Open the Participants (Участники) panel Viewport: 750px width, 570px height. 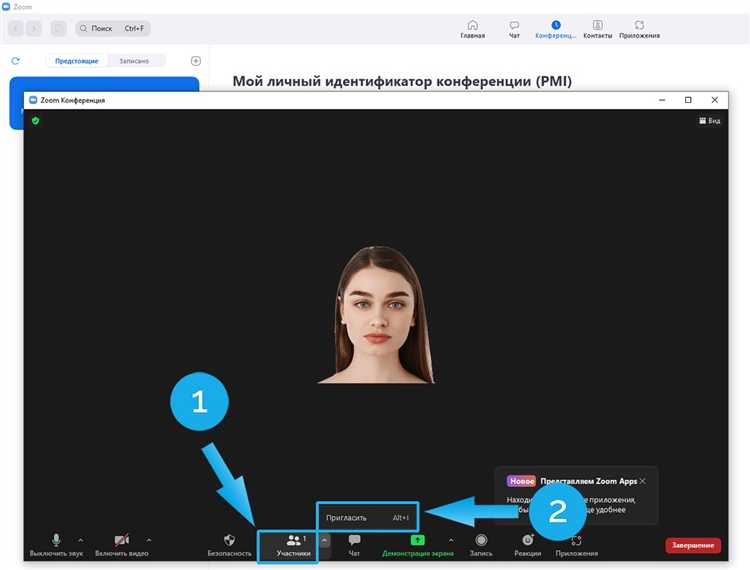point(293,545)
